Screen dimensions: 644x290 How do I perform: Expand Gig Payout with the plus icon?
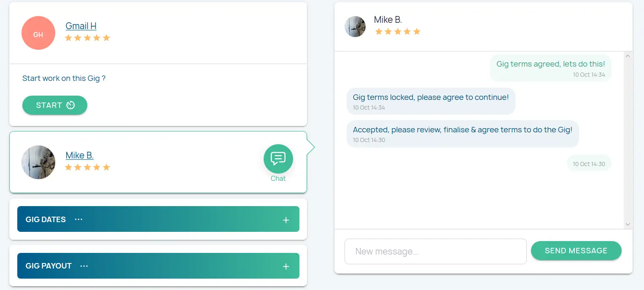coord(286,266)
